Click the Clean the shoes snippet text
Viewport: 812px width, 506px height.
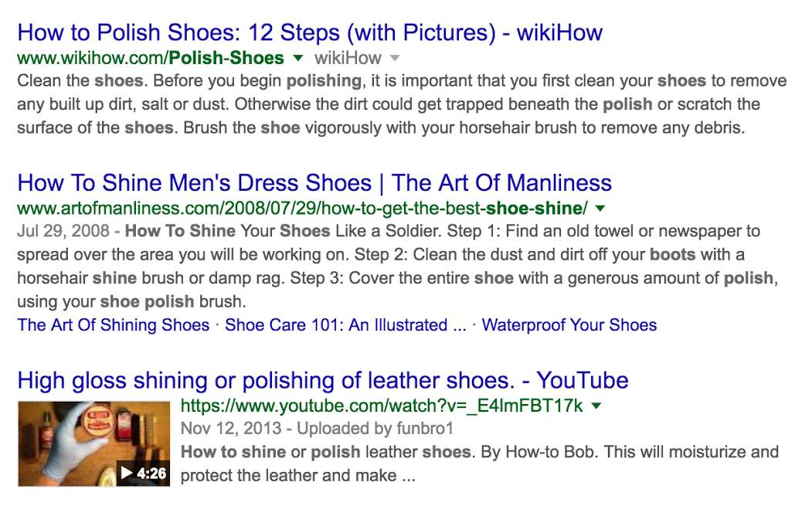pos(80,81)
